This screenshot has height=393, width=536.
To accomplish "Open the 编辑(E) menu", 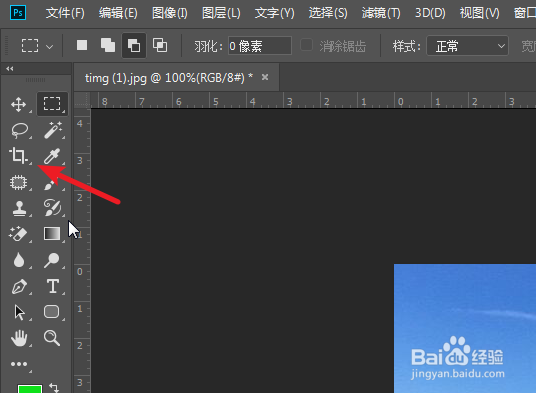I will tap(118, 13).
